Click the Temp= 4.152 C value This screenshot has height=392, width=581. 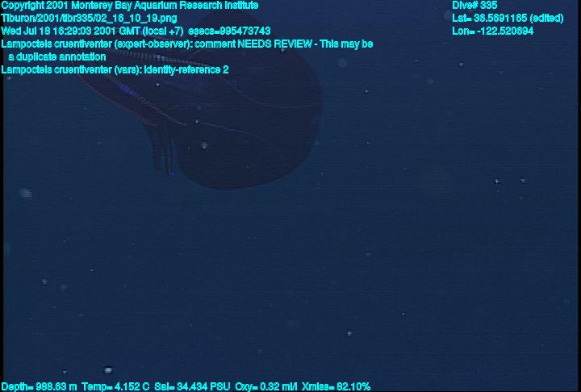[x=115, y=387]
